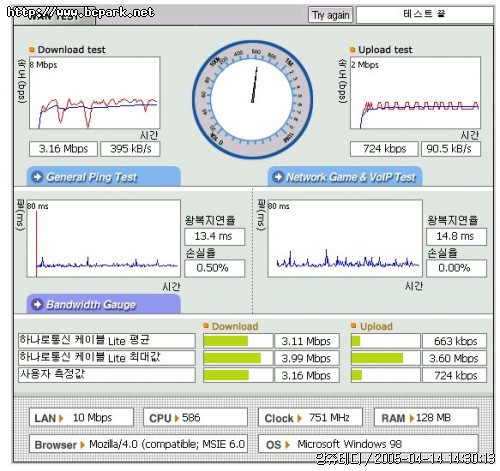Click the arrow icon on Bandwidth Gauge

click(x=37, y=304)
